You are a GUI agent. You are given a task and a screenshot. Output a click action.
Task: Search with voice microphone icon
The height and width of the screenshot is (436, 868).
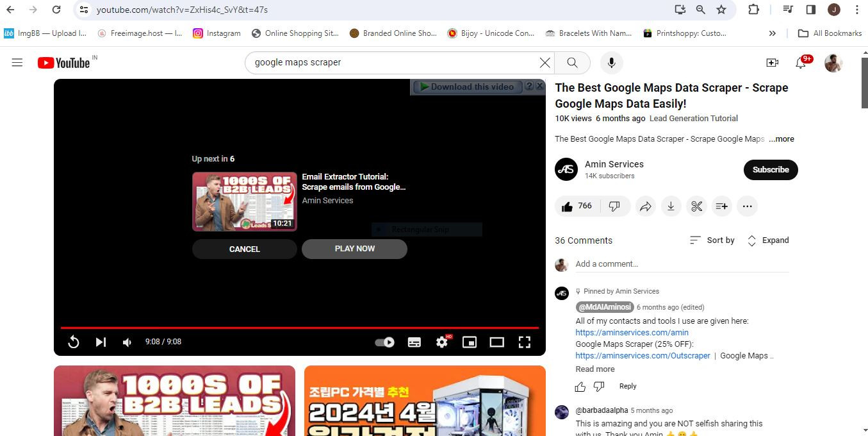[611, 62]
